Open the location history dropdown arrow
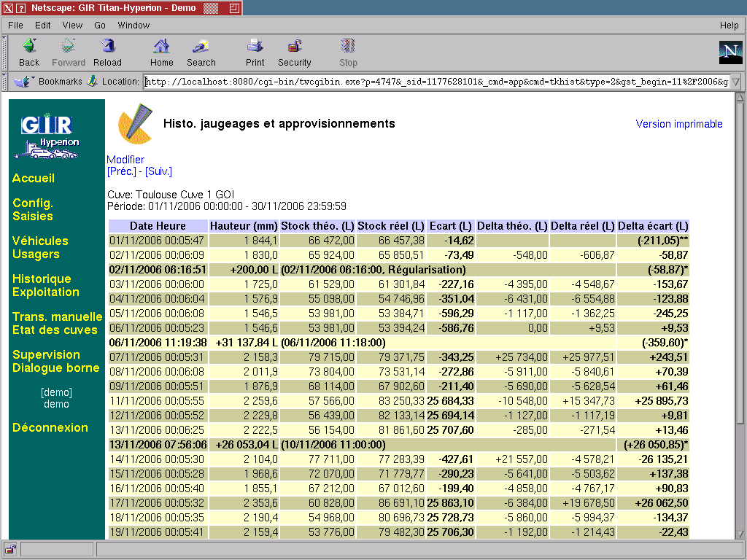 [736, 82]
